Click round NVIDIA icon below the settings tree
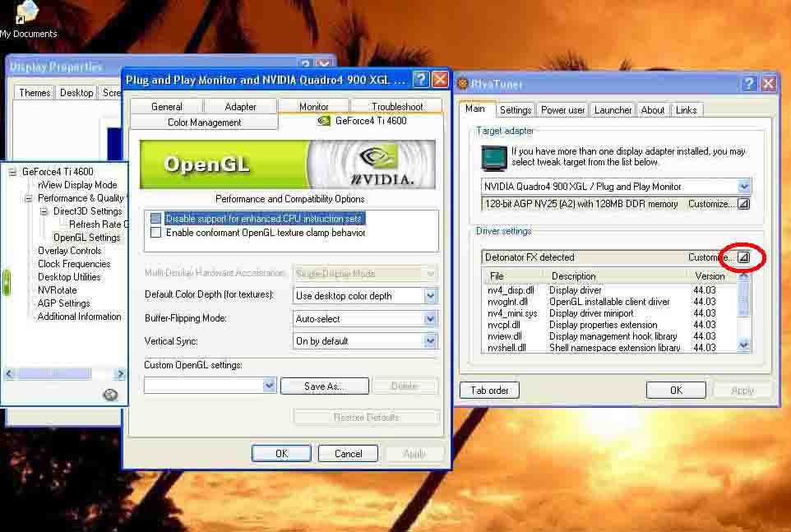Viewport: 791px width, 532px height. pyautogui.click(x=110, y=395)
